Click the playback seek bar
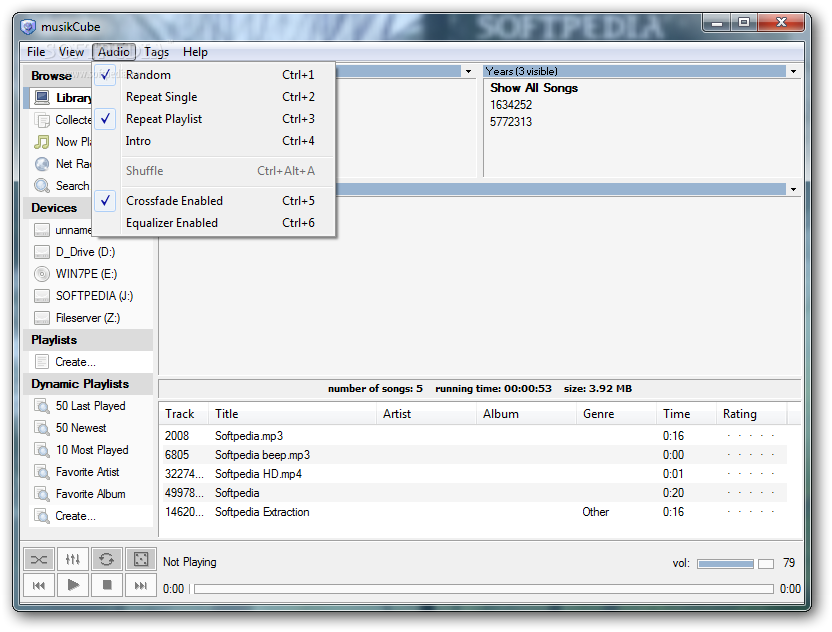 tap(483, 589)
